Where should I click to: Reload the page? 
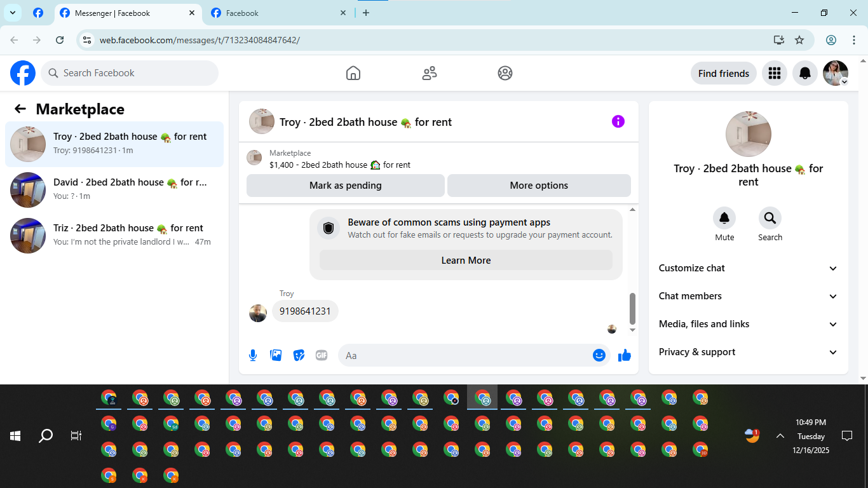(x=60, y=40)
